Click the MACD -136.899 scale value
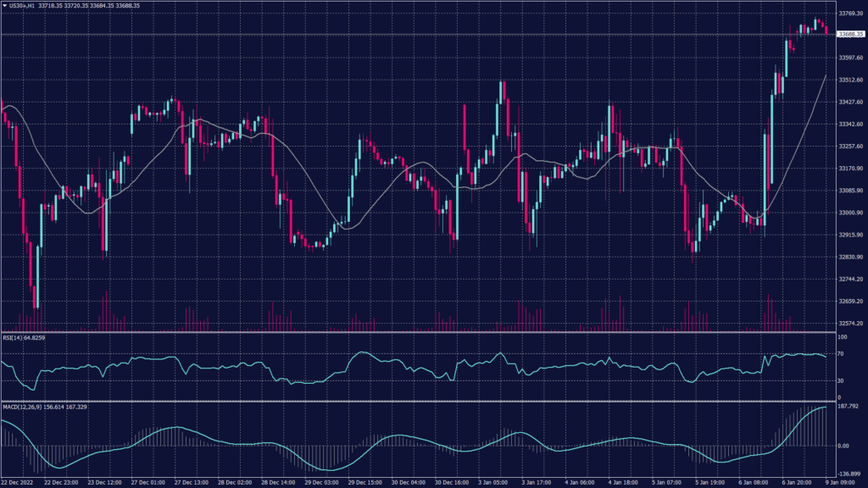This screenshot has width=868, height=488. [x=849, y=474]
